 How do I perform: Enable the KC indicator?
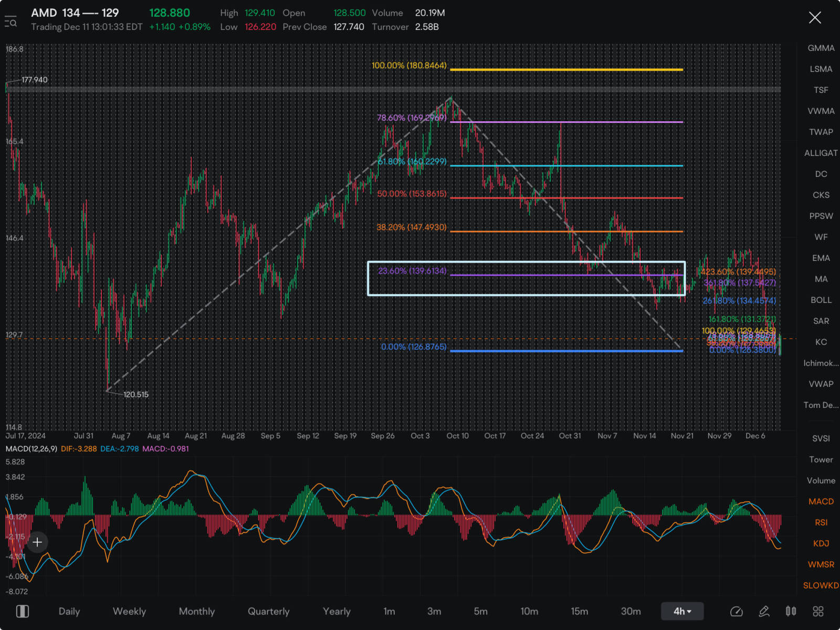821,342
